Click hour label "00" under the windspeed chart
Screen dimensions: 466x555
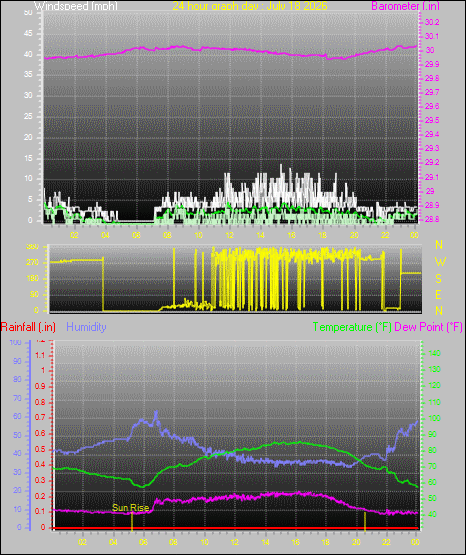414,235
